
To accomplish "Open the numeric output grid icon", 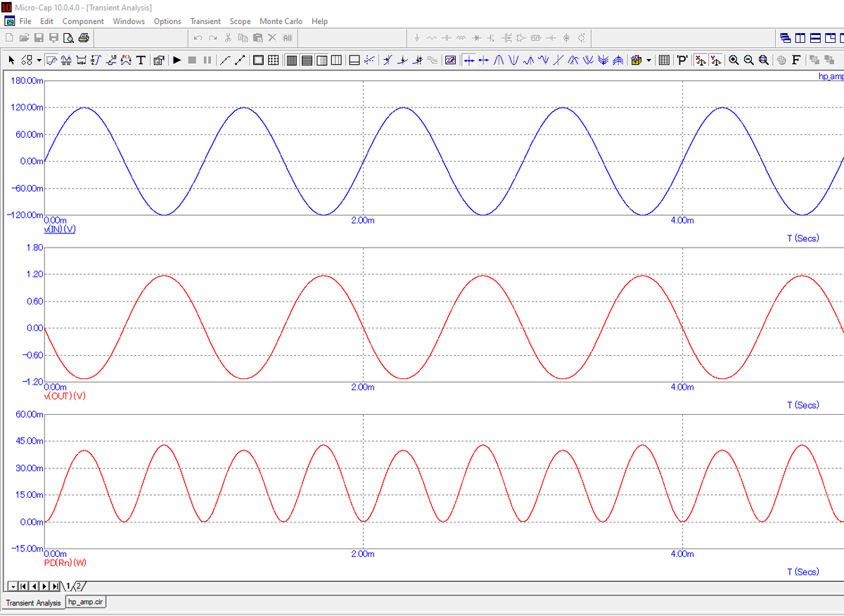I will tap(663, 60).
